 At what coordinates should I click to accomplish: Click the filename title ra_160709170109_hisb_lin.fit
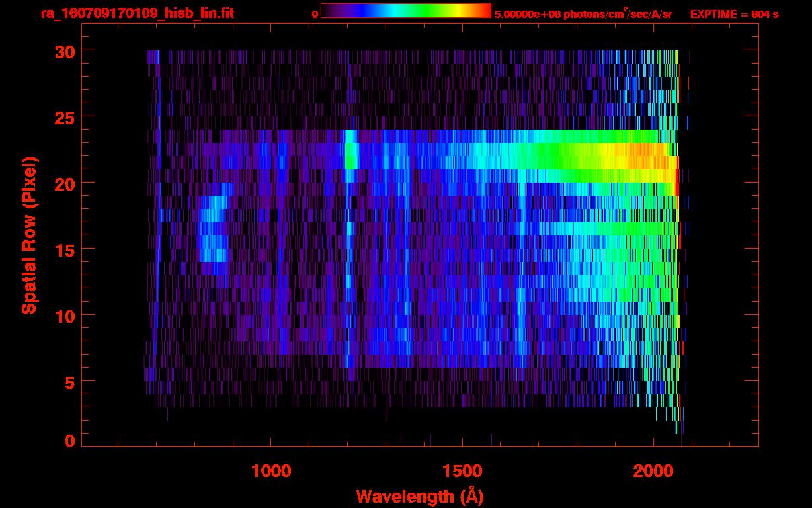[x=137, y=13]
